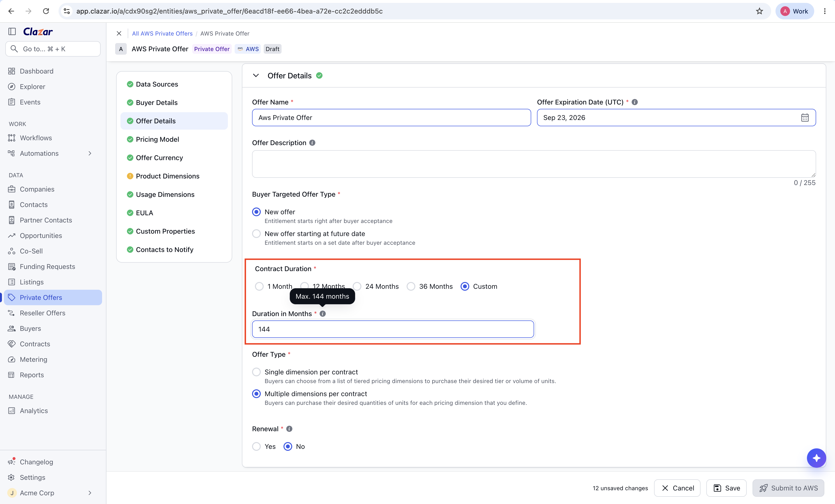Open the Workflows icon
This screenshot has width=835, height=504.
pos(12,138)
